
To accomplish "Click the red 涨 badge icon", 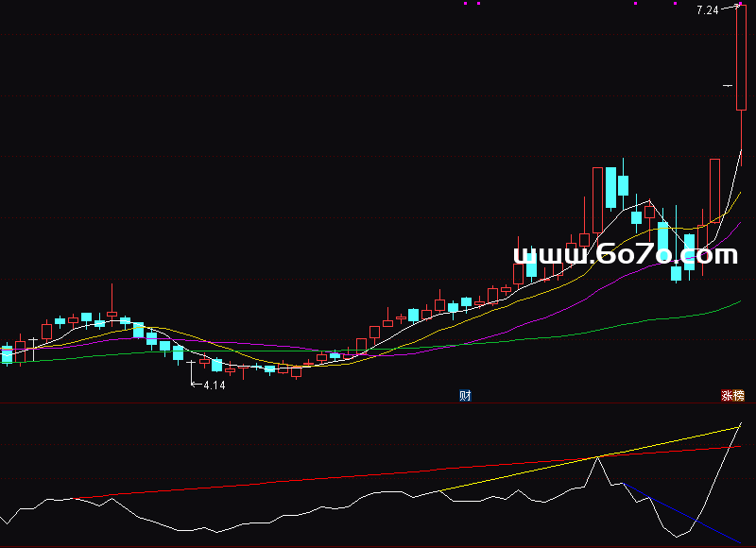I will coord(728,396).
